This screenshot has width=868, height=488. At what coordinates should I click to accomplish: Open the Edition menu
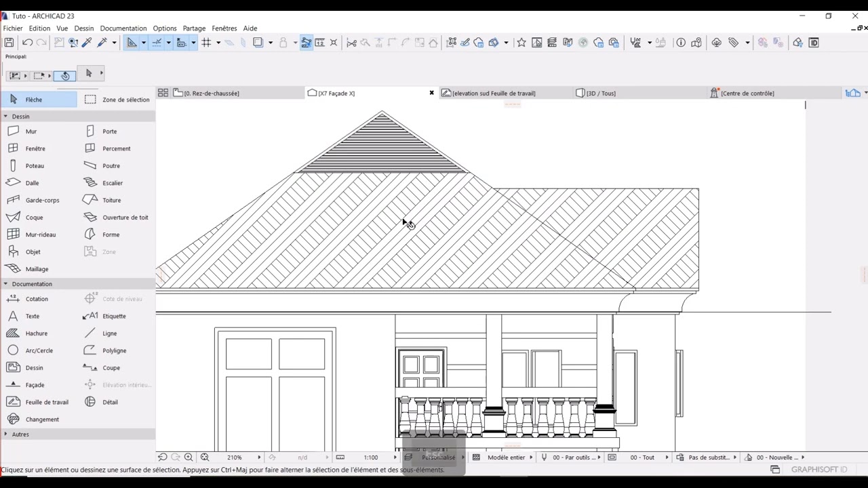click(x=39, y=28)
